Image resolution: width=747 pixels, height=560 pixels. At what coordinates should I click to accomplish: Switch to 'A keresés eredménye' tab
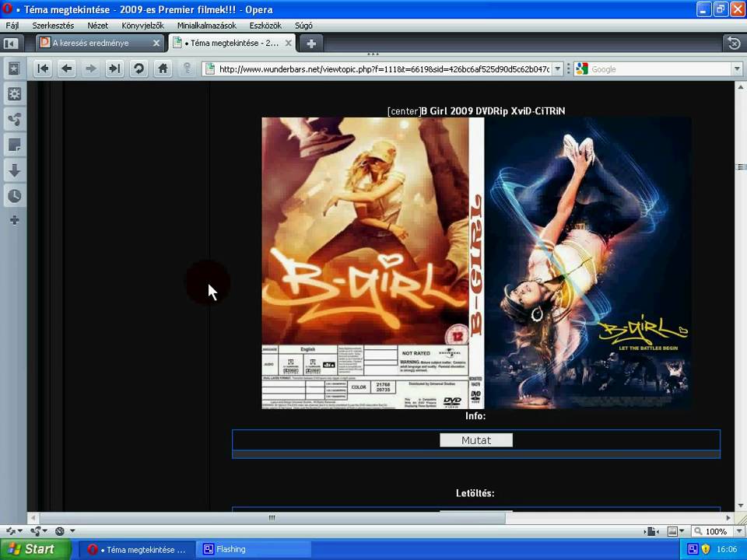click(x=100, y=43)
